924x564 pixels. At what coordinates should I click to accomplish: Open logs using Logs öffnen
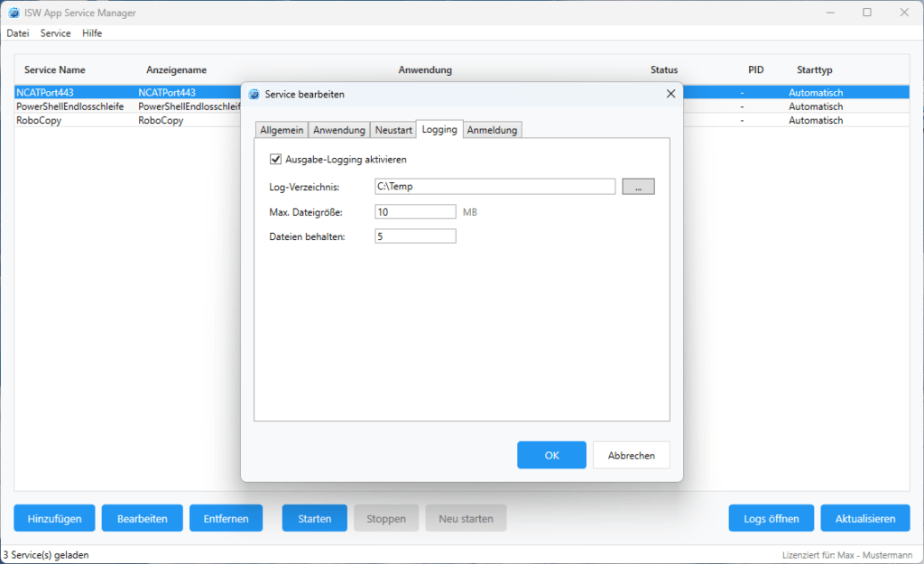771,518
